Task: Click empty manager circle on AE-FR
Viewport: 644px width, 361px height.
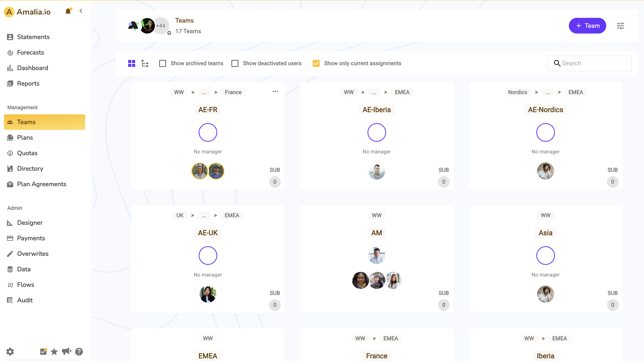Action: 208,132
